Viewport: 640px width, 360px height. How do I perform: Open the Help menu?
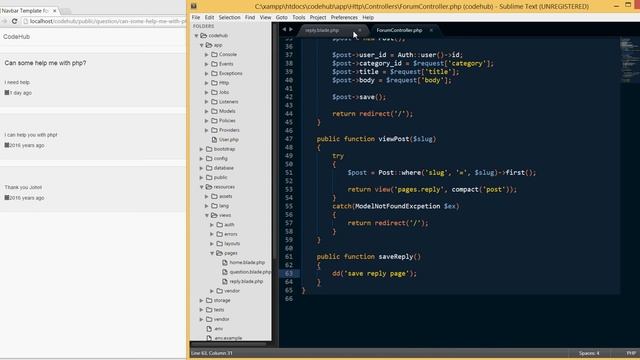coord(368,18)
